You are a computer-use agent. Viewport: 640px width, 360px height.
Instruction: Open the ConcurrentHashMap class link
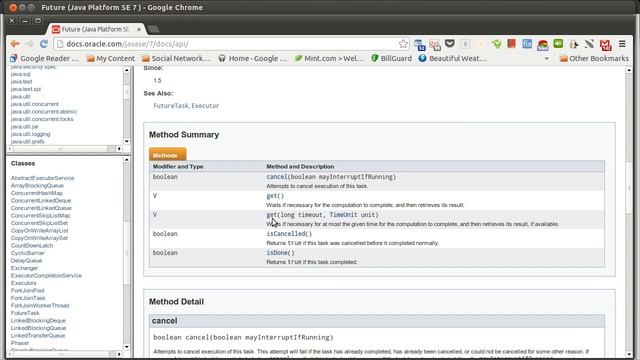pos(37,193)
